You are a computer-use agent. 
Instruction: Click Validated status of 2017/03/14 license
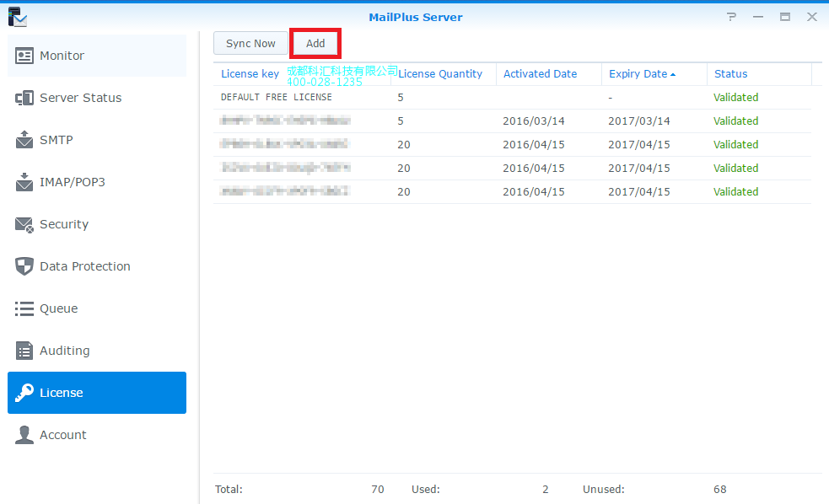click(735, 121)
